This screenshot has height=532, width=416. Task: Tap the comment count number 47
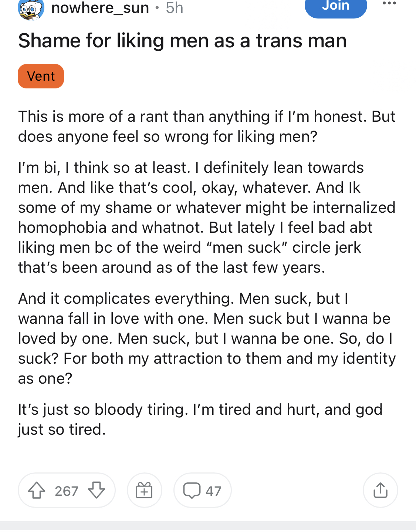pos(213,491)
